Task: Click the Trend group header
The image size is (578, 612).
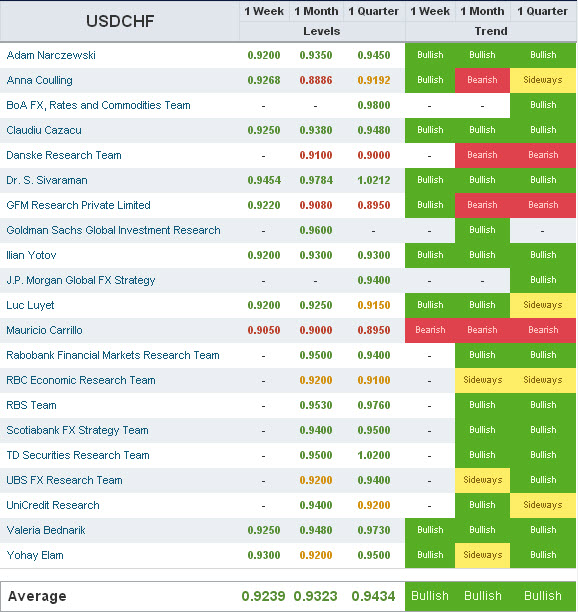Action: coord(491,31)
